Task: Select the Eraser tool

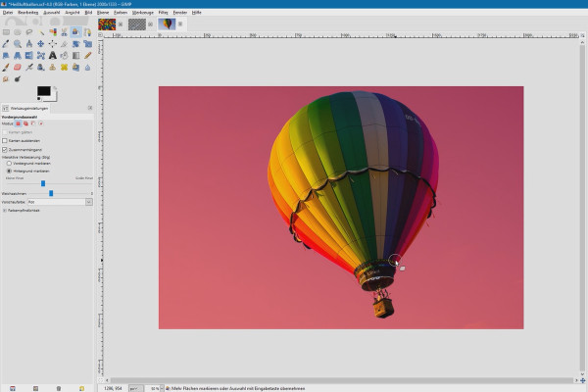Action: (18, 68)
